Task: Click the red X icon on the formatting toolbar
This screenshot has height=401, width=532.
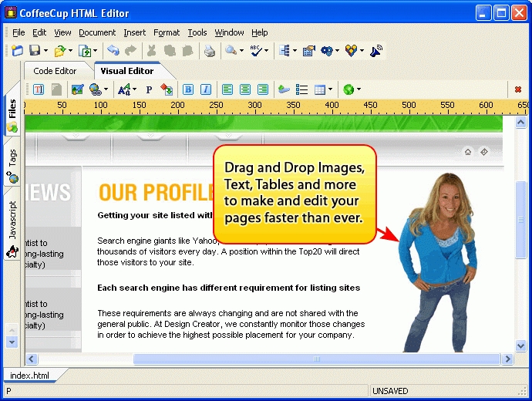Action: [x=518, y=89]
